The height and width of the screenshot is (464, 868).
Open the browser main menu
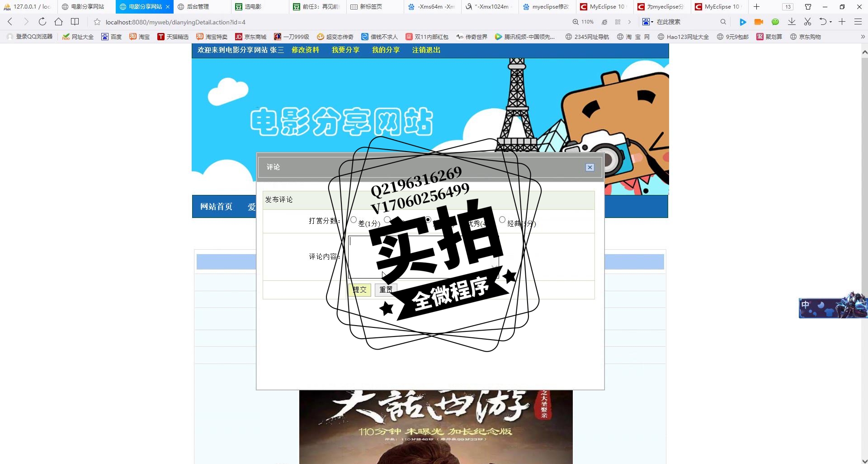point(858,22)
